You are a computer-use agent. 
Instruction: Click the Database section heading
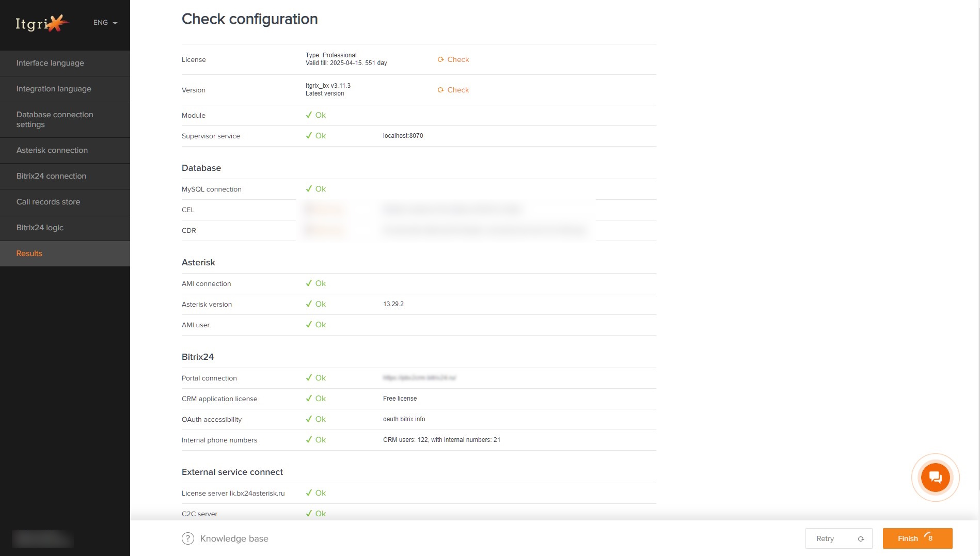pos(201,168)
